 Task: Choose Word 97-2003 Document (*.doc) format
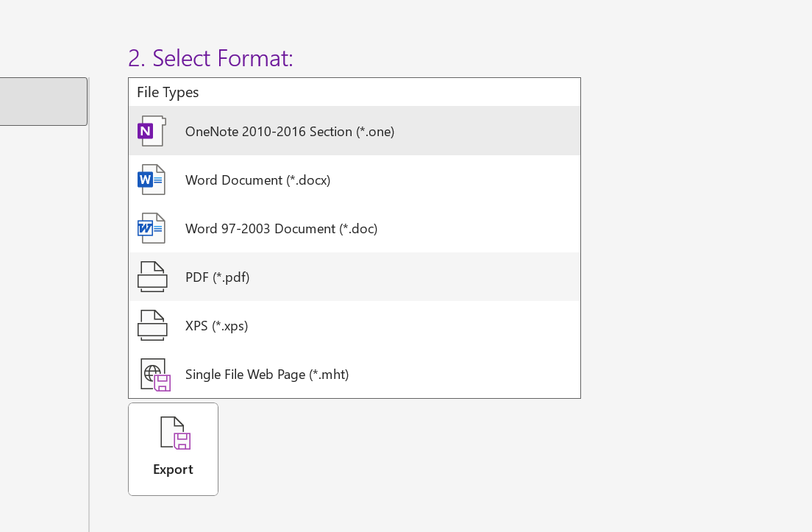(355, 228)
